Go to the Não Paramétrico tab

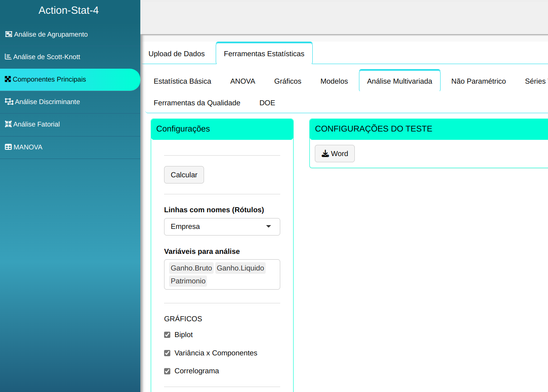coord(478,81)
